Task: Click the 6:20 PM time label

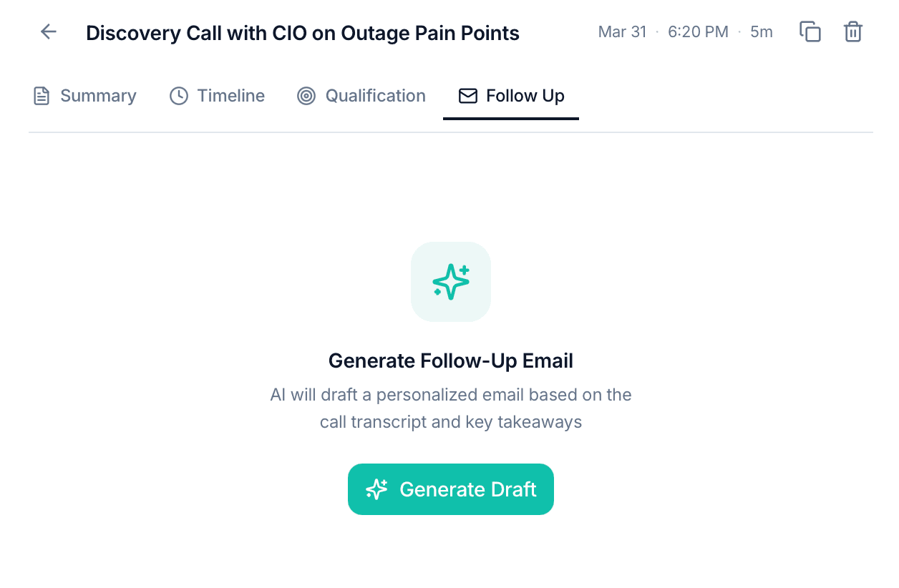Action: pos(698,31)
